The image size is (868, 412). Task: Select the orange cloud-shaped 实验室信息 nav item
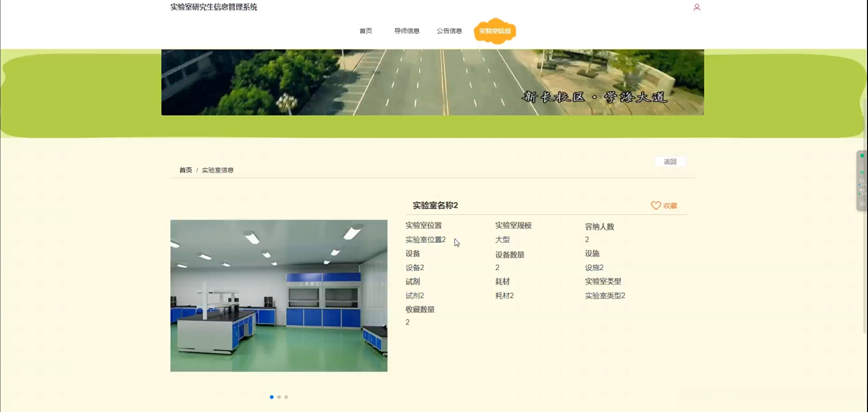pyautogui.click(x=495, y=31)
